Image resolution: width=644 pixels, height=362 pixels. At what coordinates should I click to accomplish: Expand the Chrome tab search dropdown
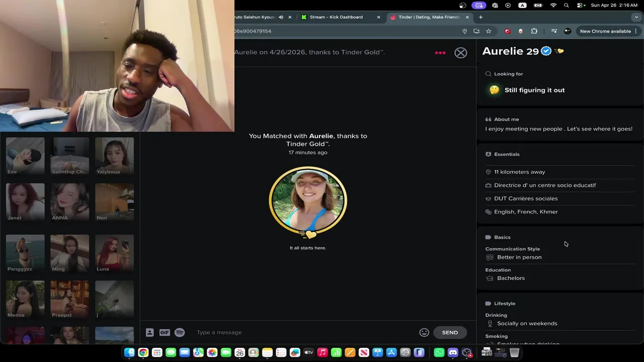636,17
